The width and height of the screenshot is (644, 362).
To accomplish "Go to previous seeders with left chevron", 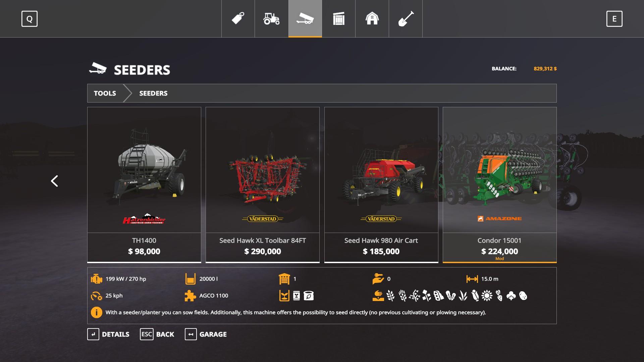I will tap(54, 181).
